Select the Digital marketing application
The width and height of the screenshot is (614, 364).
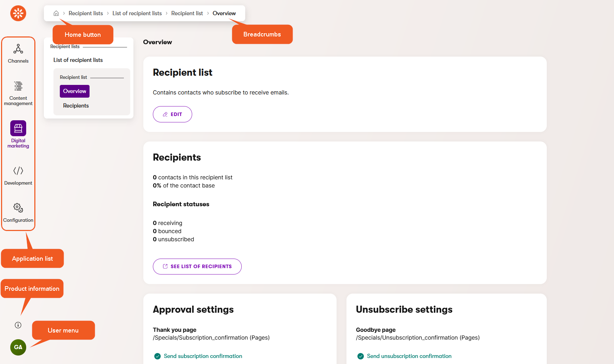[18, 134]
